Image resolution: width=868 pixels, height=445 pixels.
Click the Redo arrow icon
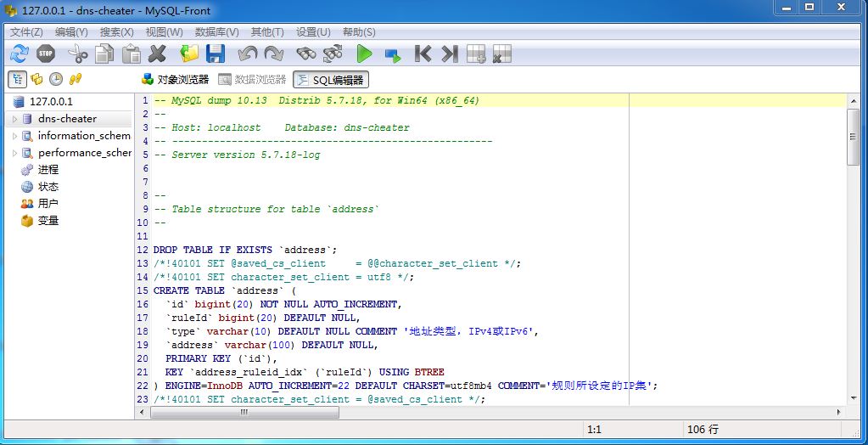(273, 54)
